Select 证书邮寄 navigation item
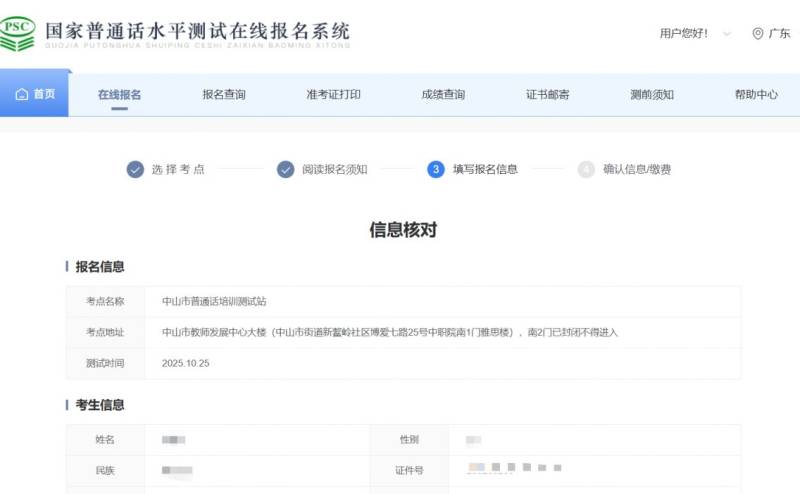 click(548, 94)
